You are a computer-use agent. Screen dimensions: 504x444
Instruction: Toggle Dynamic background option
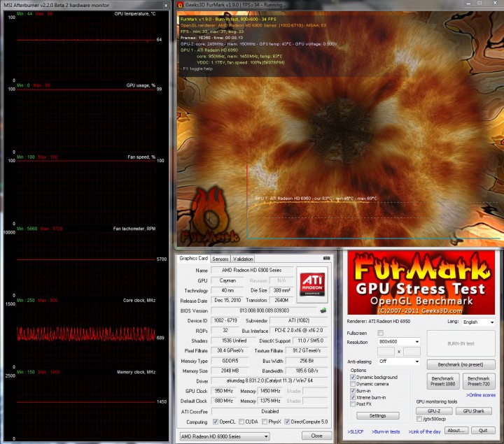coord(353,377)
